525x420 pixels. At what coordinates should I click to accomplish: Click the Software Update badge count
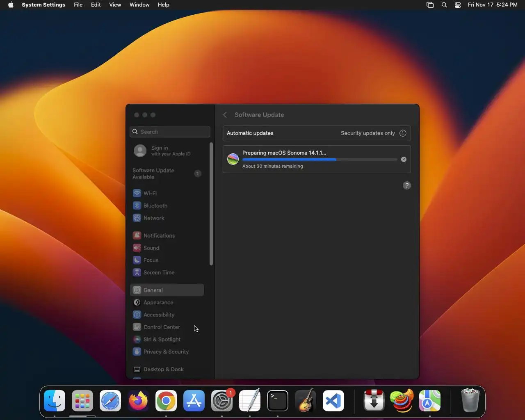(198, 173)
